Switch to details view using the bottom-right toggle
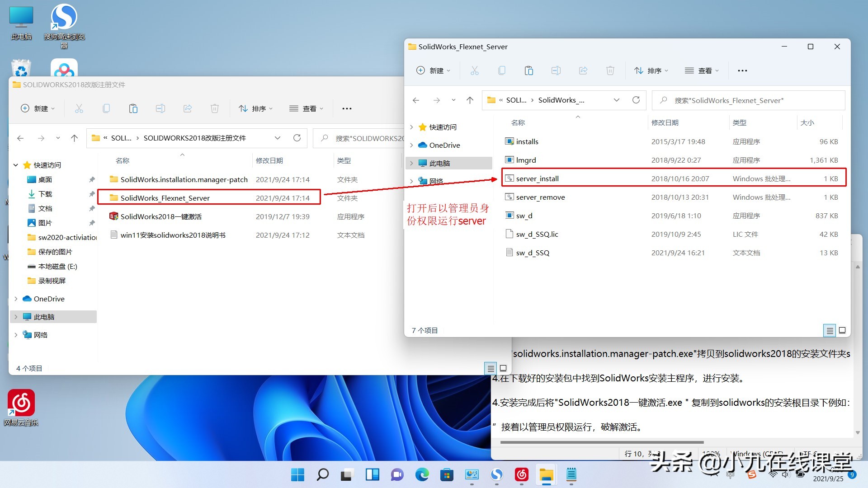The image size is (868, 488). tap(830, 330)
